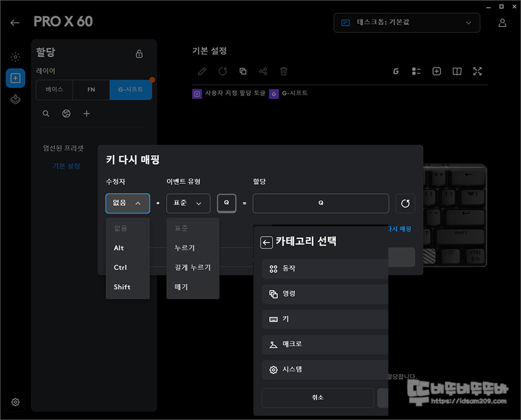Maximize the window

click(501, 6)
